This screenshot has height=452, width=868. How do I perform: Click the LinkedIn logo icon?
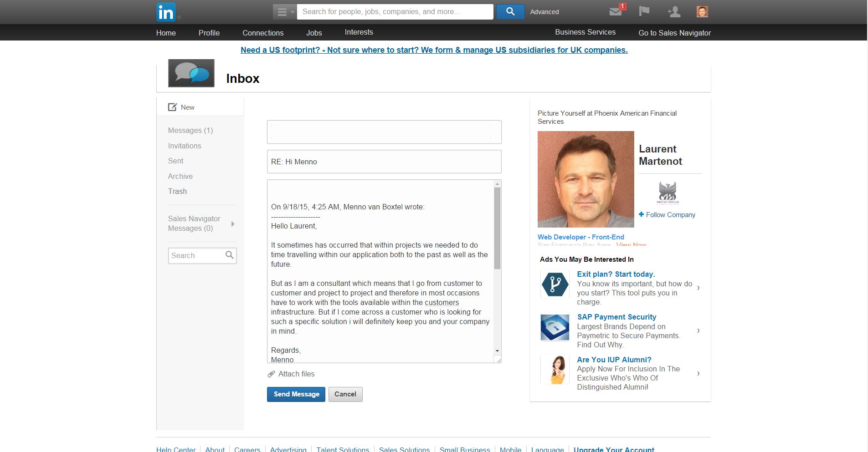166,12
